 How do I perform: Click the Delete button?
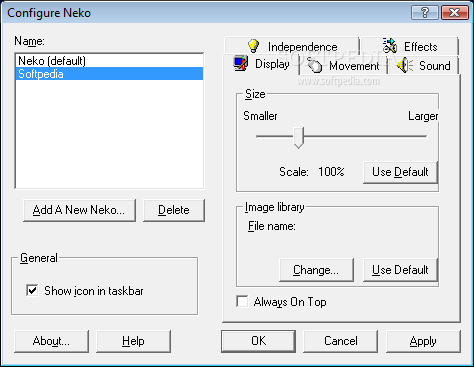coord(174,210)
